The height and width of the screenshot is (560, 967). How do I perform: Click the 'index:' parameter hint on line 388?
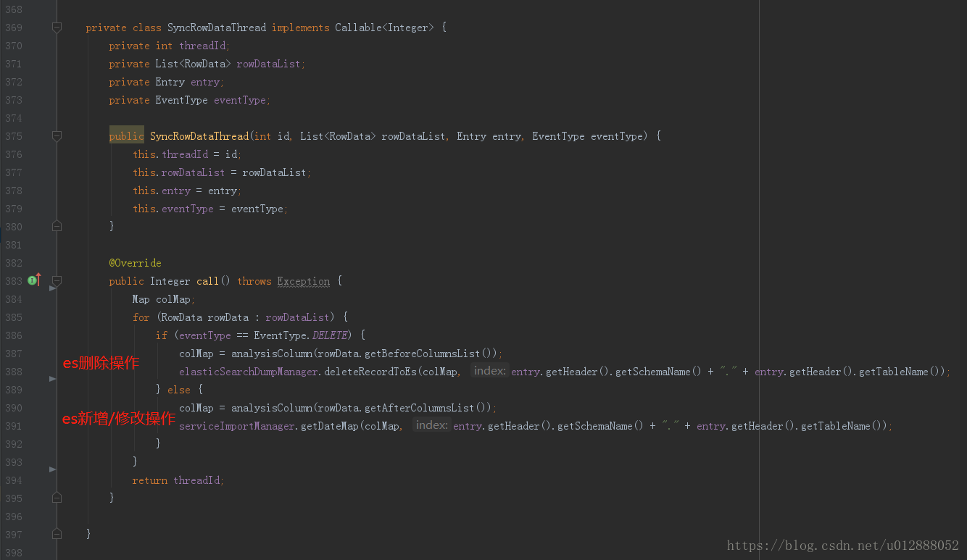click(x=489, y=371)
